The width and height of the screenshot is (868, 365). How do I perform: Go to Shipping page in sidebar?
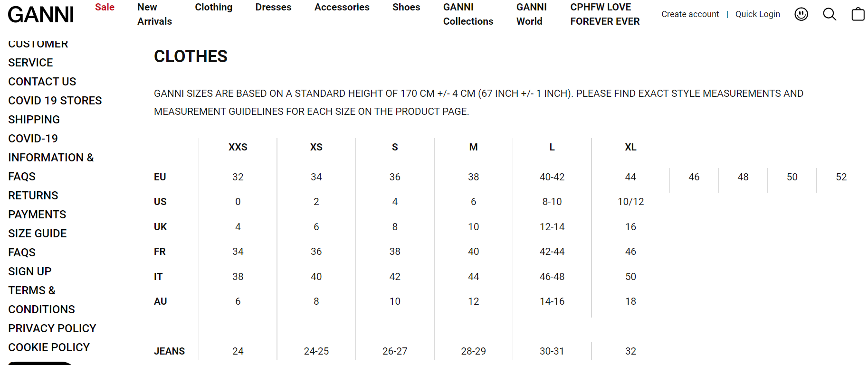(x=34, y=120)
